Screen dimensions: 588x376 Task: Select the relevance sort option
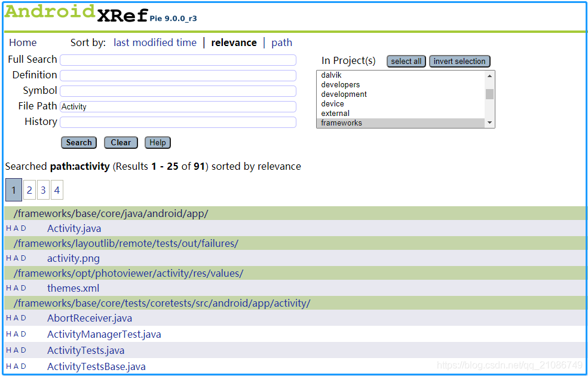click(234, 43)
